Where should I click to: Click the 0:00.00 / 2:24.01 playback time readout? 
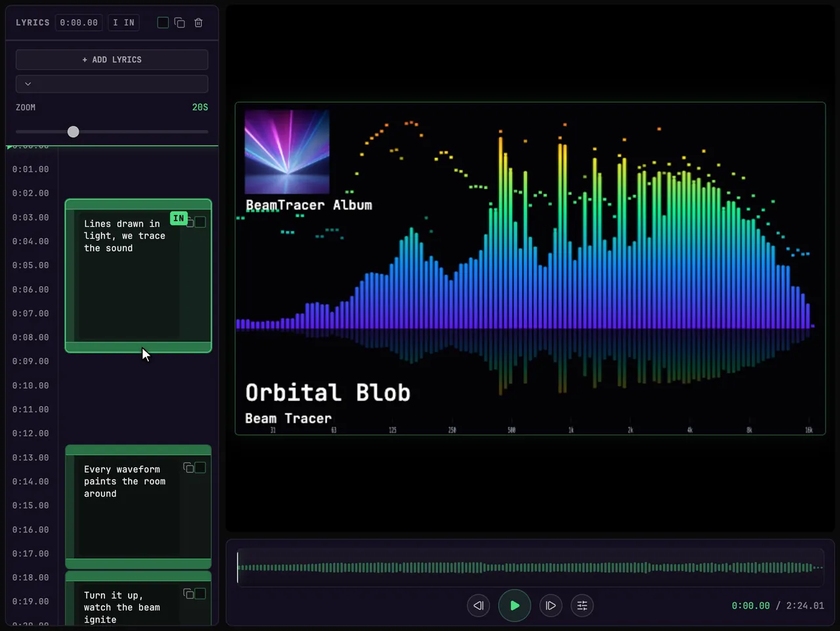[x=778, y=605]
